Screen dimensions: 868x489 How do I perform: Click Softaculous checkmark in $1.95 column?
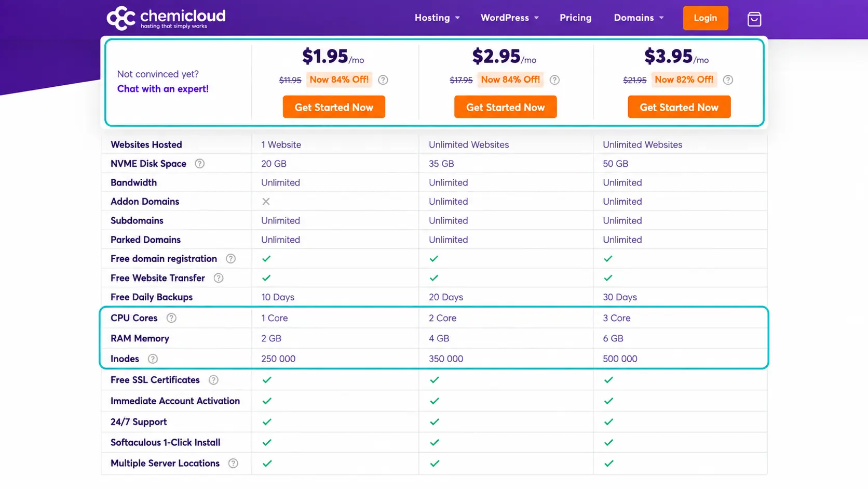(x=267, y=443)
